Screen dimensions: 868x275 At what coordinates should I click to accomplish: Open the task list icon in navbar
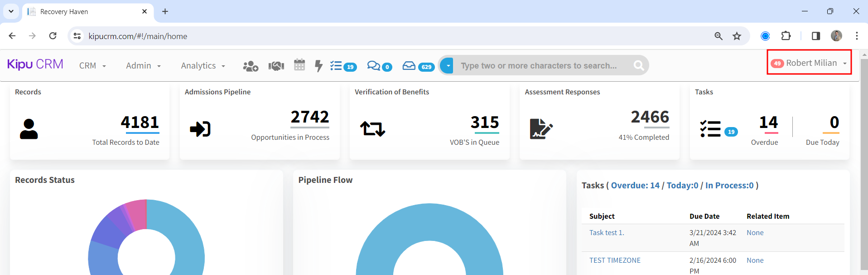tap(336, 66)
